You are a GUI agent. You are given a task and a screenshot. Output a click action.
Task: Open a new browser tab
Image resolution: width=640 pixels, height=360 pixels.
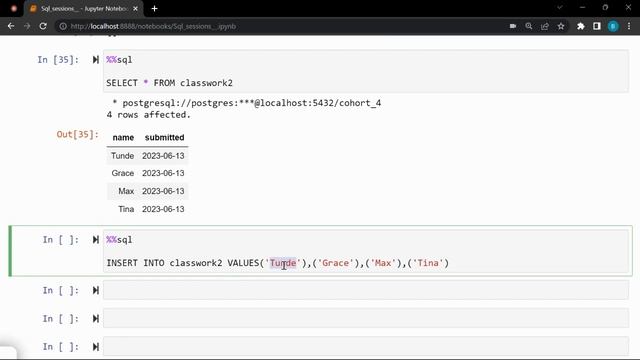[x=154, y=8]
